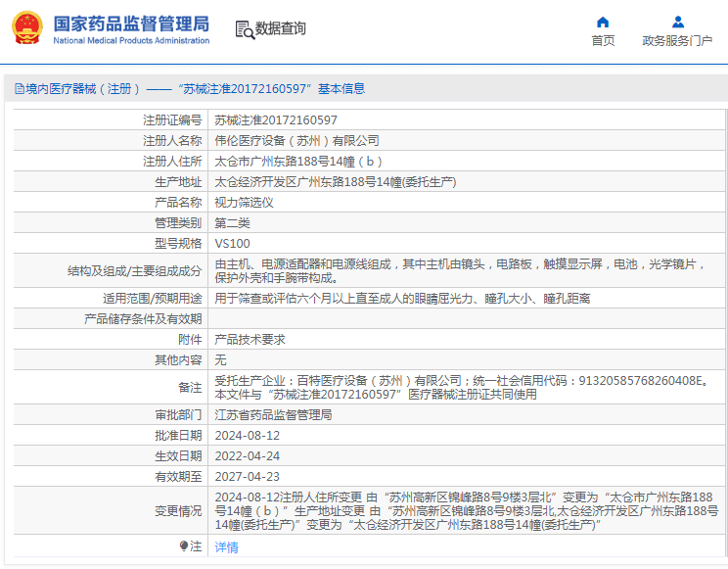Click expiry date 2027-04-23
The height and width of the screenshot is (569, 728).
(247, 477)
